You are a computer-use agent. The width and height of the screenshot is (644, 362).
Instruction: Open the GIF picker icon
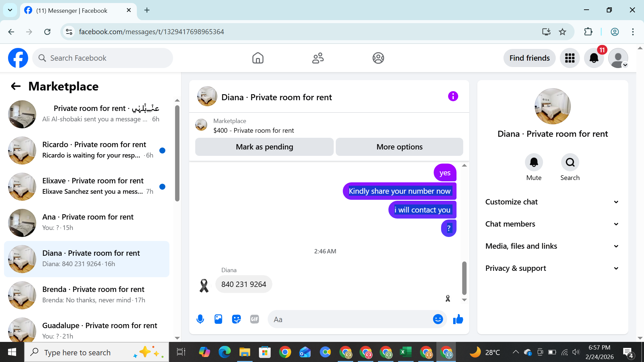pyautogui.click(x=255, y=319)
